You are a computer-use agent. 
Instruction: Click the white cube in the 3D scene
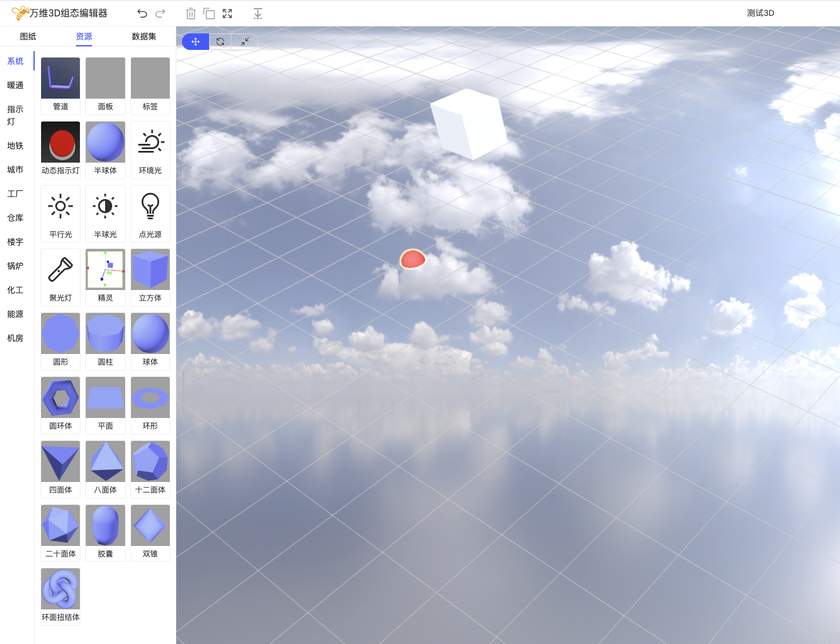[469, 124]
